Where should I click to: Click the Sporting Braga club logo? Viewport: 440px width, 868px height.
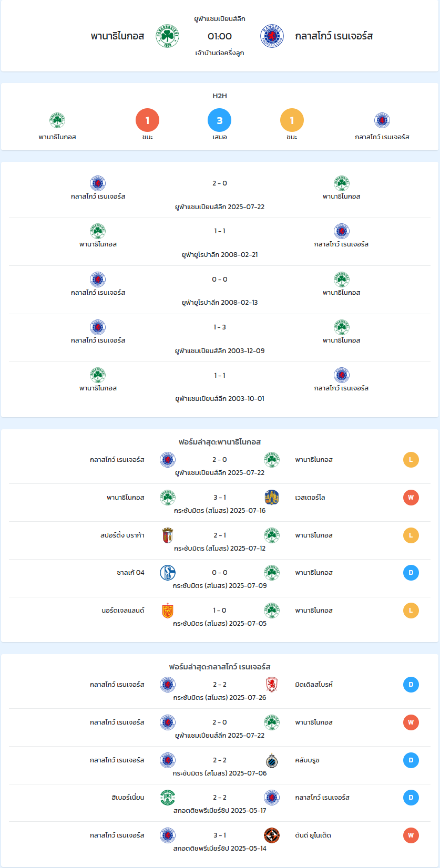click(168, 535)
